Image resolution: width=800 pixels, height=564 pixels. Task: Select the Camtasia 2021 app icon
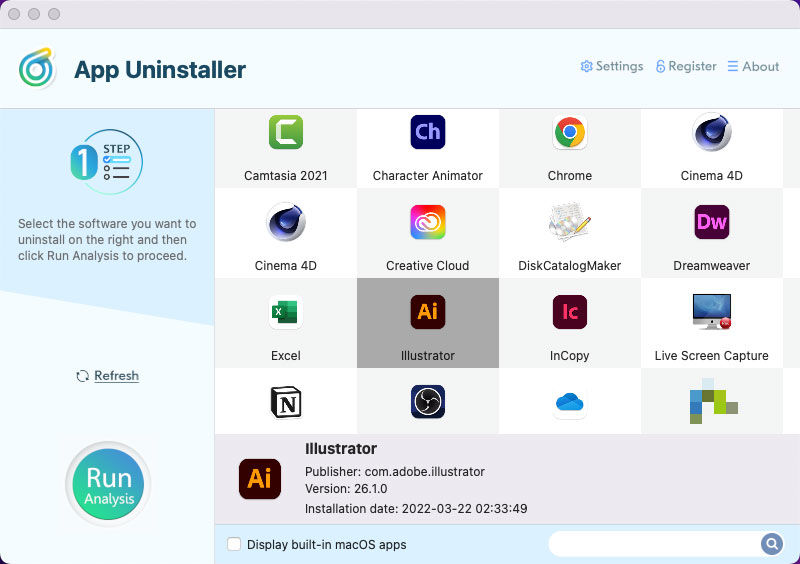point(286,132)
